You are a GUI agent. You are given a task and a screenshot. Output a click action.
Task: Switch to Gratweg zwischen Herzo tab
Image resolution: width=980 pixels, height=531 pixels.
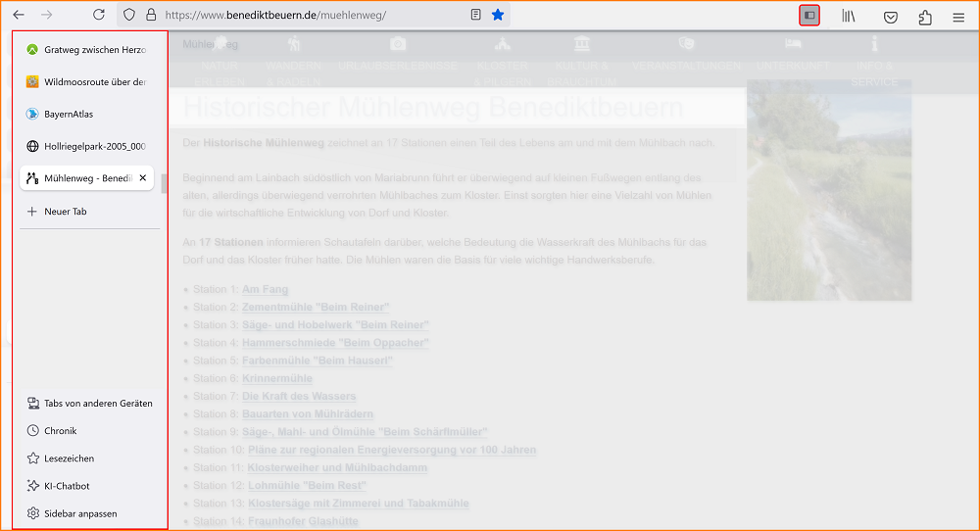[x=87, y=49]
